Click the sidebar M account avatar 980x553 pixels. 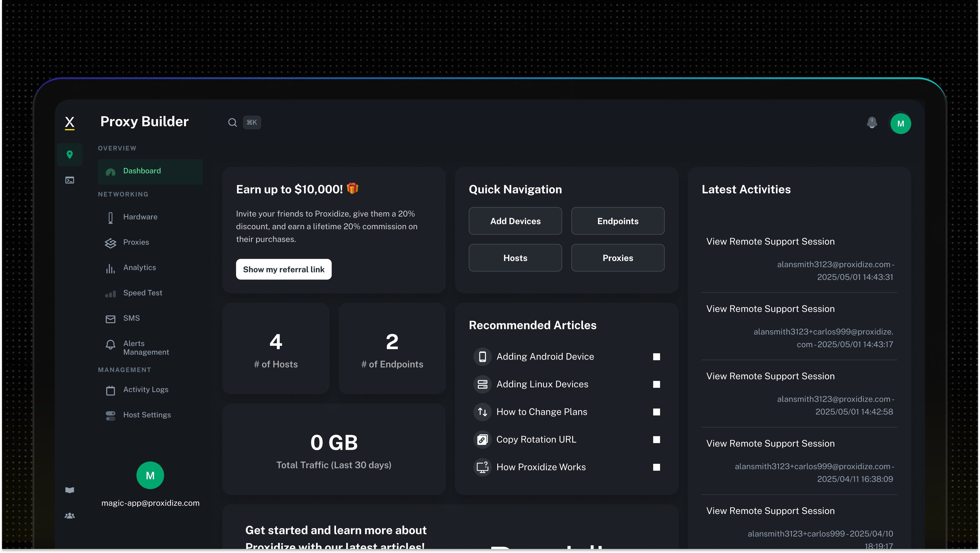click(x=150, y=475)
